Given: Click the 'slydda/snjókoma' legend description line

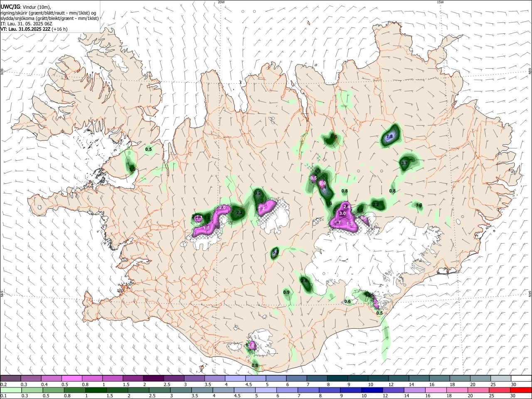Looking at the screenshot, I should (49, 18).
